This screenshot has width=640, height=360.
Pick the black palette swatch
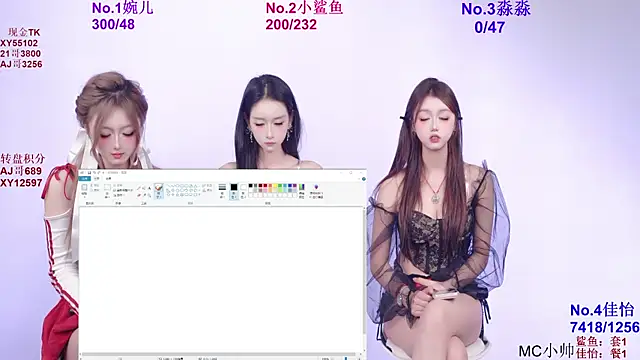point(251,186)
